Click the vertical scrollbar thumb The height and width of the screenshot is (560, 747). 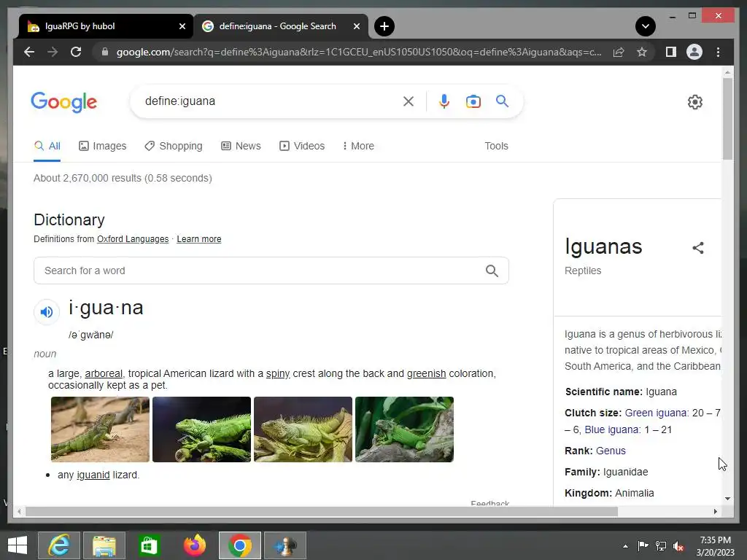click(727, 119)
